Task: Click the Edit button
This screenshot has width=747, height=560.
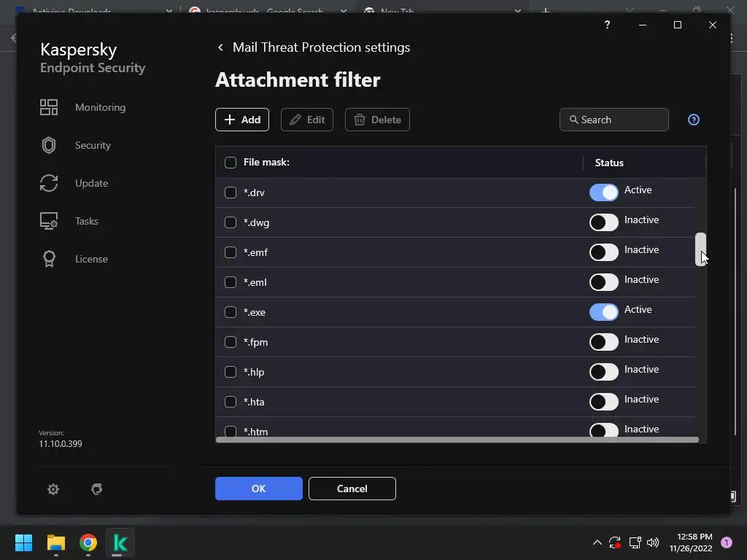Action: click(307, 120)
